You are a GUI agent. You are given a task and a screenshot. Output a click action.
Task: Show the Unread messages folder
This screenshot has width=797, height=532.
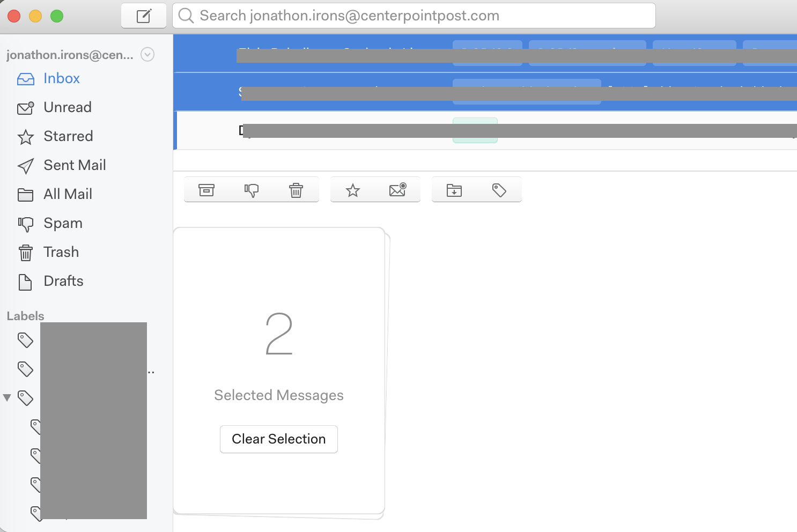pos(67,107)
